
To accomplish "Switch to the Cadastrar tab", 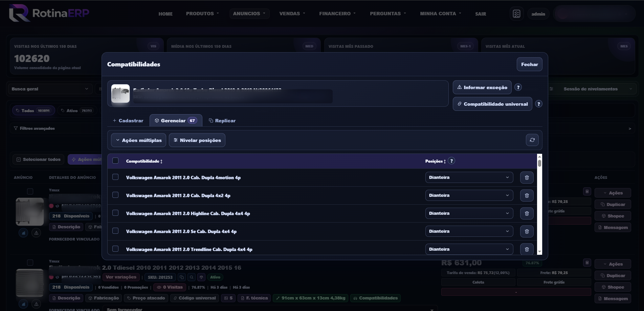I will coord(128,121).
